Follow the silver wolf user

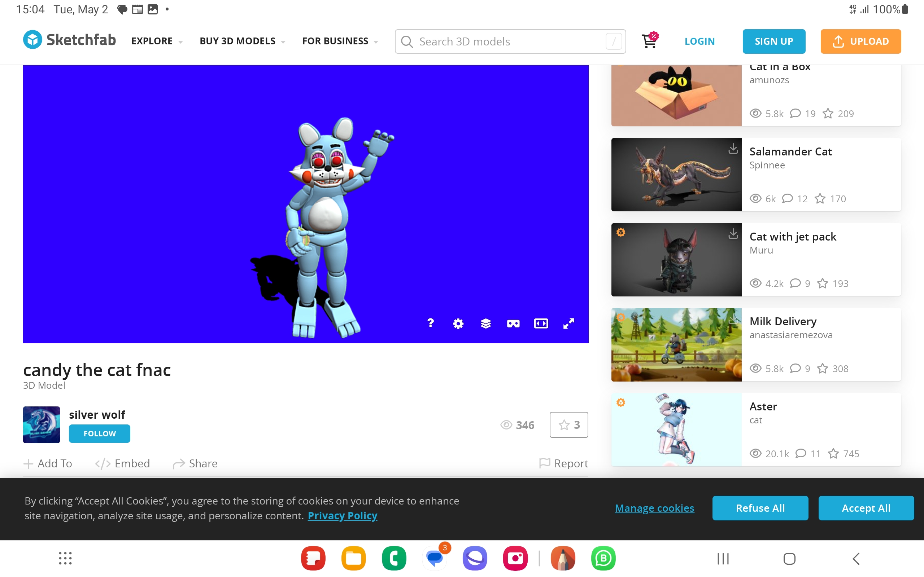99,433
